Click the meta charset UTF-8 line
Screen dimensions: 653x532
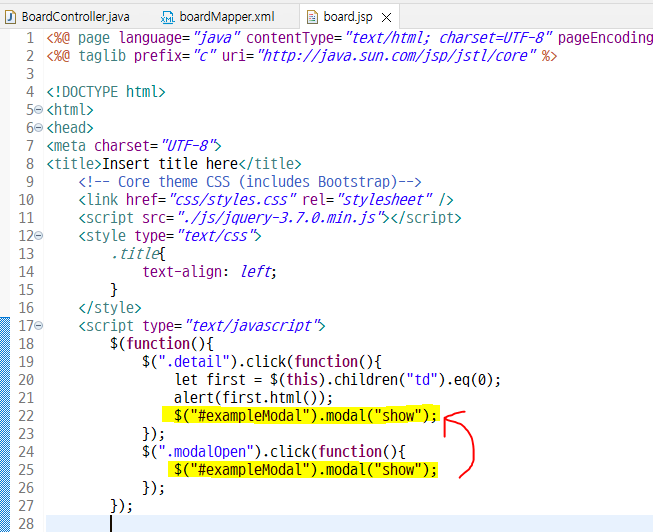[134, 146]
